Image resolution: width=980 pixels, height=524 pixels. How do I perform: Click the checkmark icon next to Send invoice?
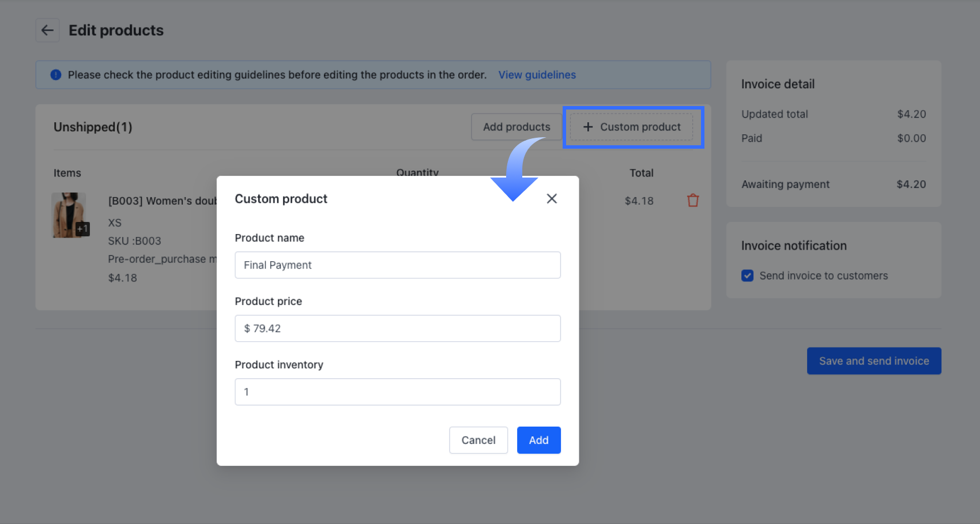pyautogui.click(x=747, y=276)
